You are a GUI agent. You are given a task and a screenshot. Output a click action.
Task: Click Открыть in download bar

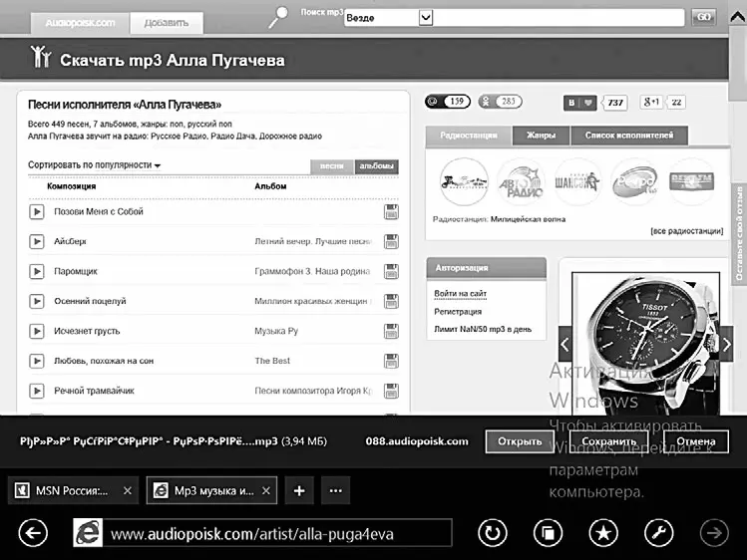click(x=520, y=441)
